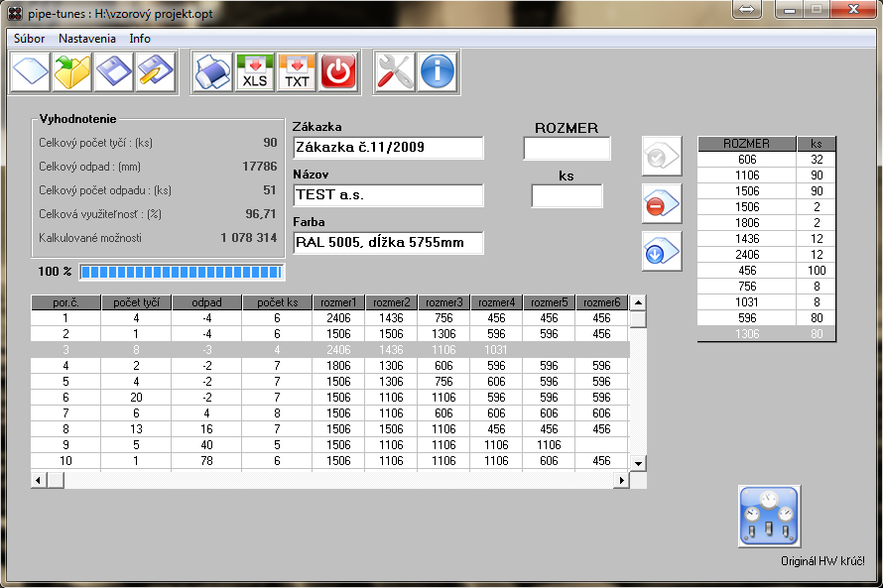This screenshot has height=588, width=883.
Task: Remove a dimension with the red minus button
Action: pos(661,204)
